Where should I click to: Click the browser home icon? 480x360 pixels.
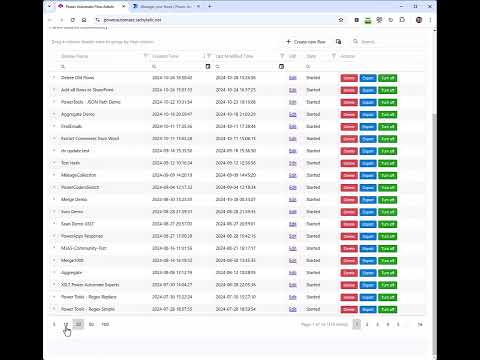[84, 20]
